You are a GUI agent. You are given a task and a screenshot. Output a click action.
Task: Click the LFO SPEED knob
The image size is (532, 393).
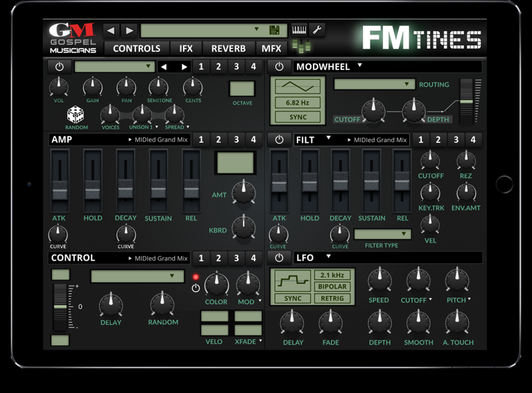click(x=379, y=281)
